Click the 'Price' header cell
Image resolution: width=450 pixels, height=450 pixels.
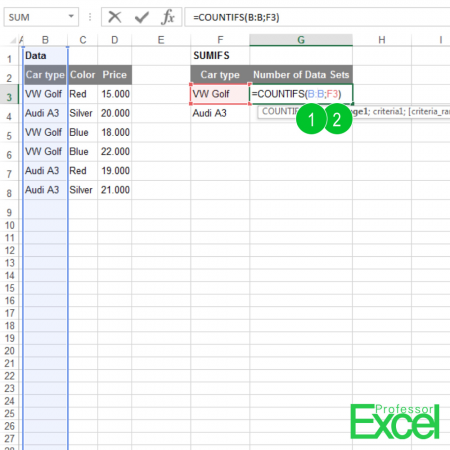(x=115, y=75)
